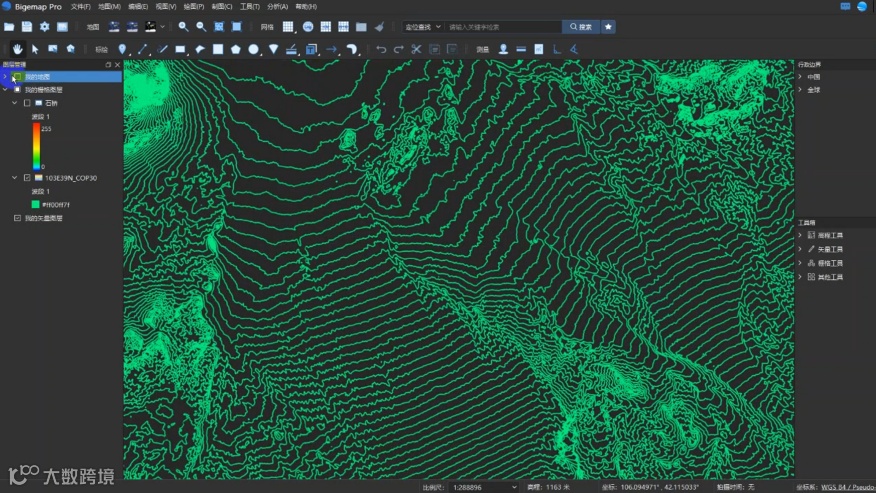The height and width of the screenshot is (493, 876).
Task: Expand the 矢量工具 toolbox section
Action: [800, 249]
